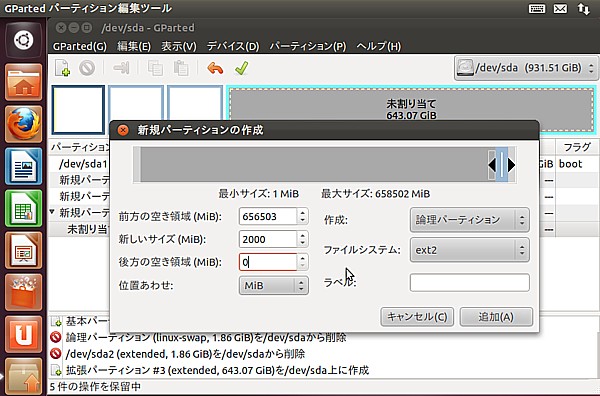Select the unallocated 643.07 GiB block

pyautogui.click(x=411, y=109)
